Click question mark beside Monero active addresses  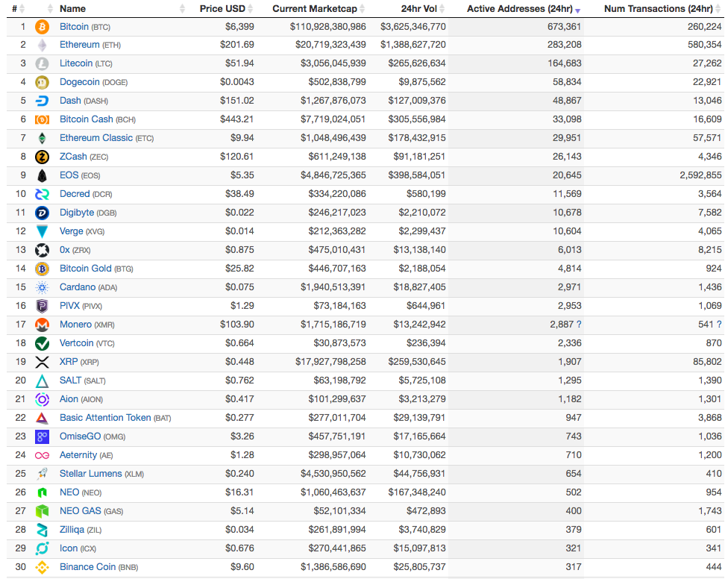pyautogui.click(x=579, y=325)
